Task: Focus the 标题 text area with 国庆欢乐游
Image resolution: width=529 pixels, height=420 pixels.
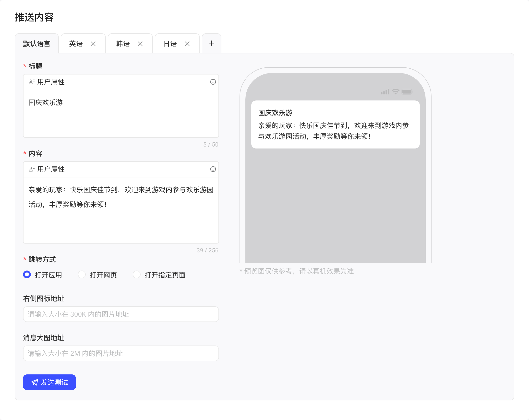Action: [x=121, y=114]
